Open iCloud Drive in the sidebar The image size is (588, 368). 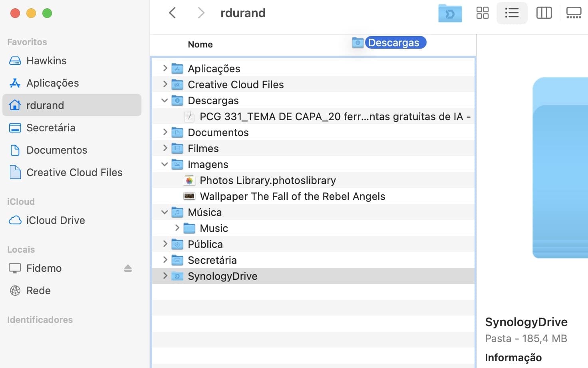72,220
